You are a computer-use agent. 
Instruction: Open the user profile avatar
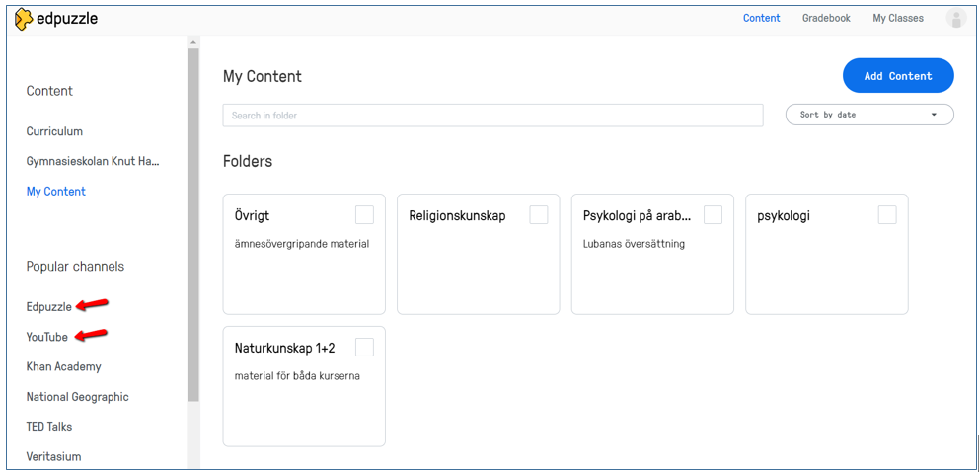point(955,18)
